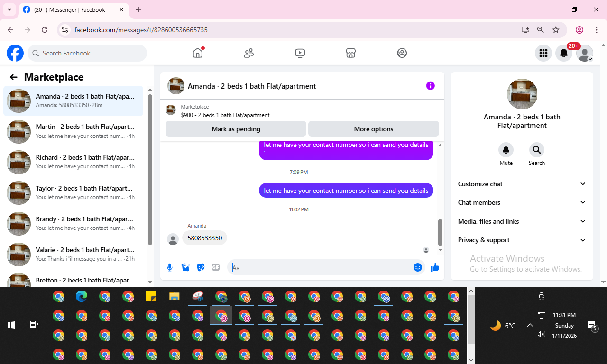Click the Search Facebook field
This screenshot has height=364, width=607.
87,53
